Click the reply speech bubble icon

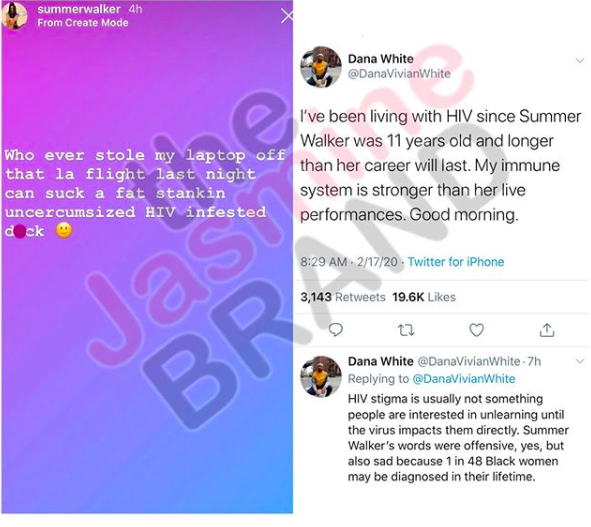pyautogui.click(x=335, y=330)
